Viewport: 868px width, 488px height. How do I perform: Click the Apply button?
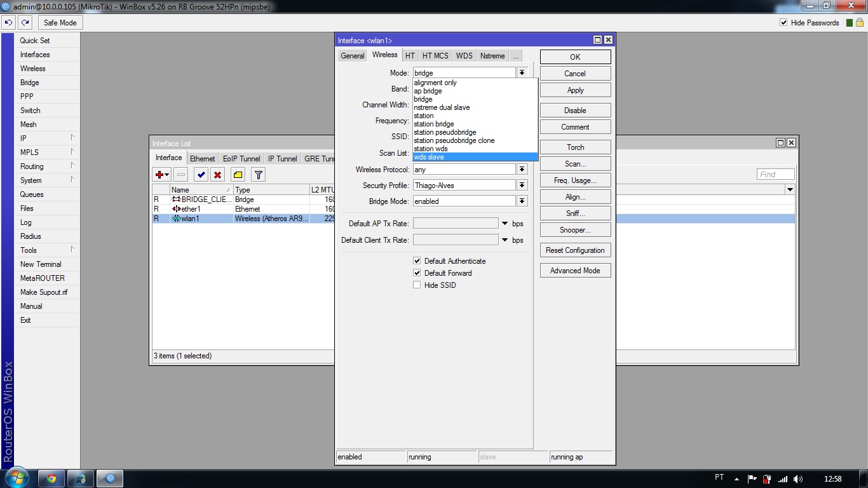pos(575,90)
